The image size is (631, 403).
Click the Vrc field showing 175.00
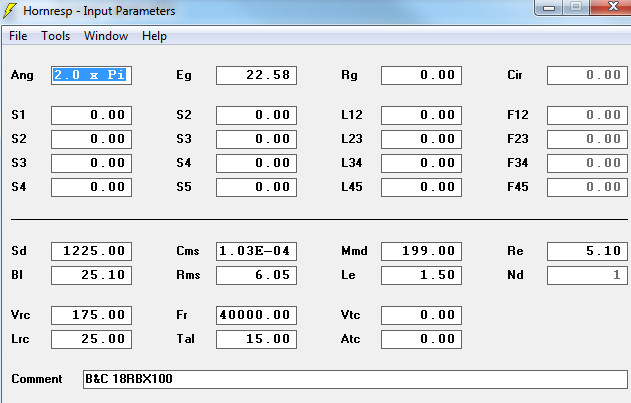pos(91,315)
